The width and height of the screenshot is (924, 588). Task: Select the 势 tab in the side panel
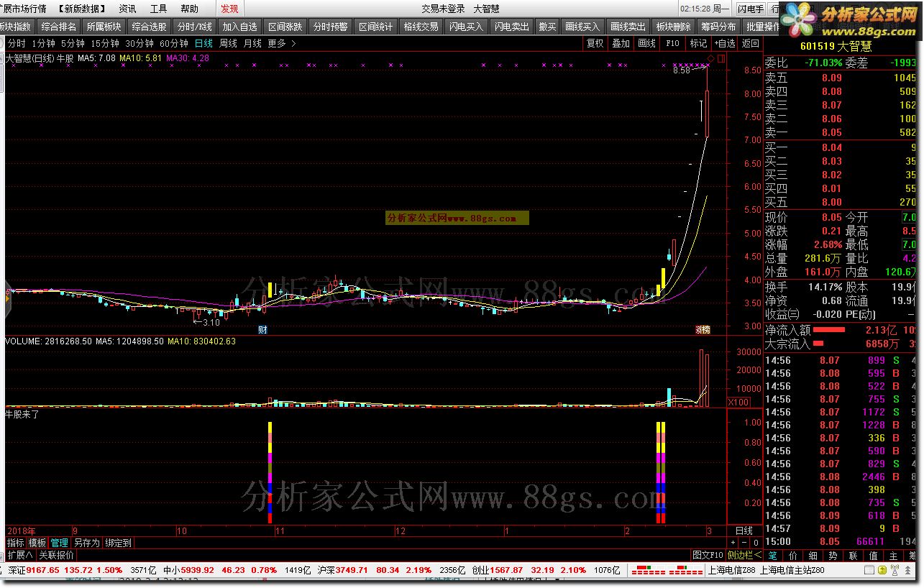(833, 556)
